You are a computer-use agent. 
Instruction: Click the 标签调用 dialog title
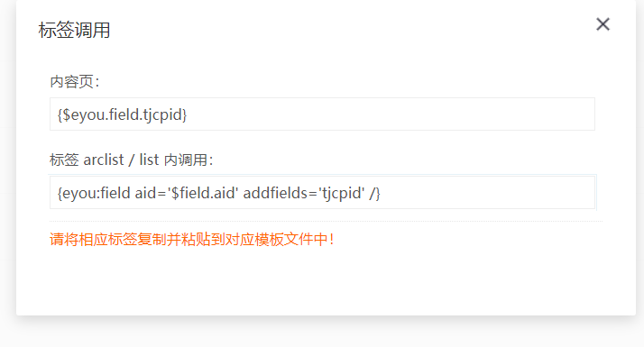tap(74, 30)
